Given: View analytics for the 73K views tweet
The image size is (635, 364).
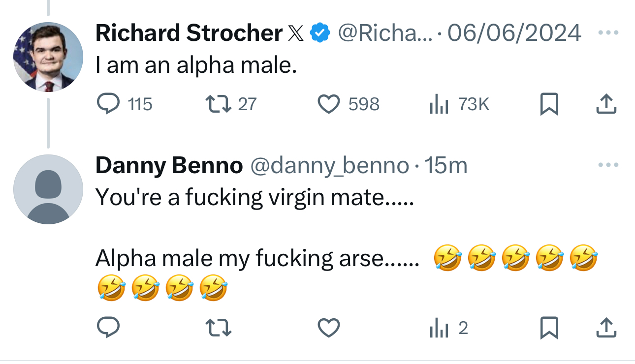Looking at the screenshot, I should [x=438, y=104].
